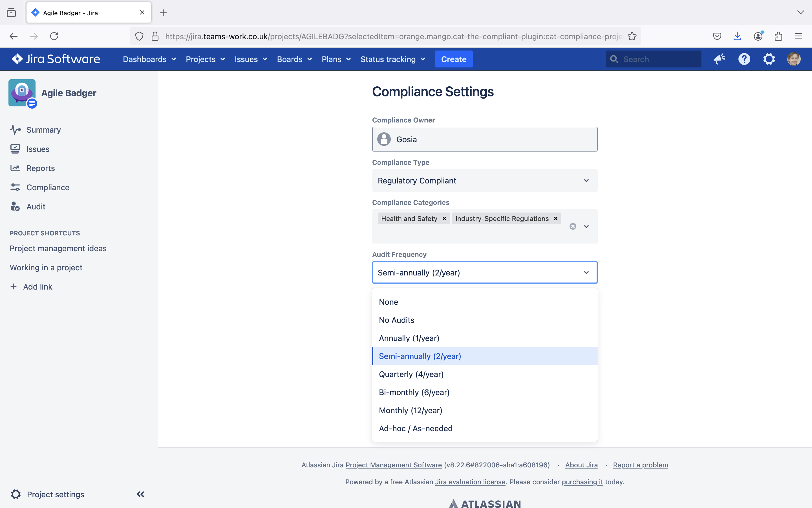This screenshot has height=508, width=812.
Task: Collapse the Audit Frequency dropdown arrow
Action: click(586, 272)
